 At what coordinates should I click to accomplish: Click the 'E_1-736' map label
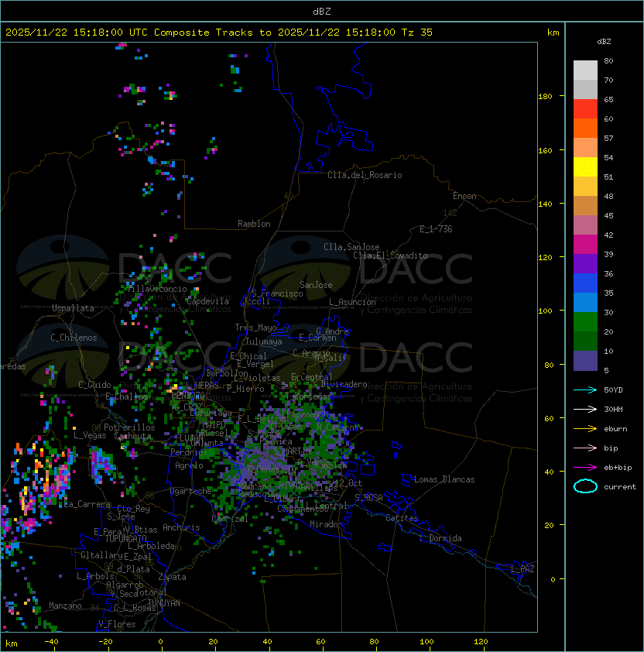pyautogui.click(x=436, y=229)
